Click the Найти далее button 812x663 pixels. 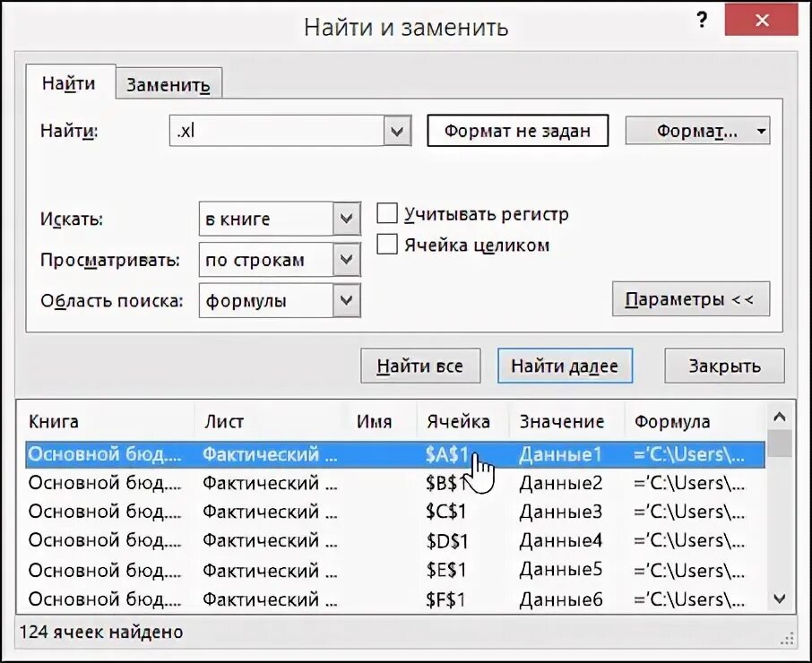[x=565, y=366]
